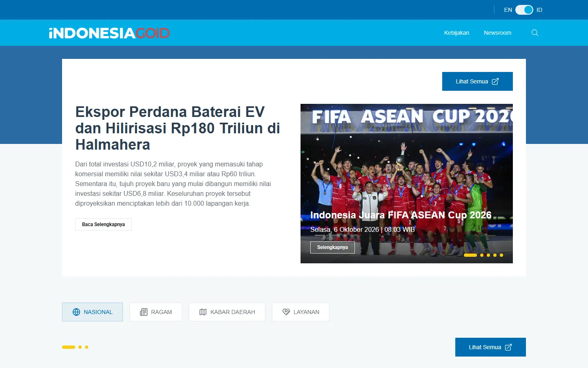Select first news carousel indicator below tabs
588x368 pixels.
pyautogui.click(x=69, y=347)
